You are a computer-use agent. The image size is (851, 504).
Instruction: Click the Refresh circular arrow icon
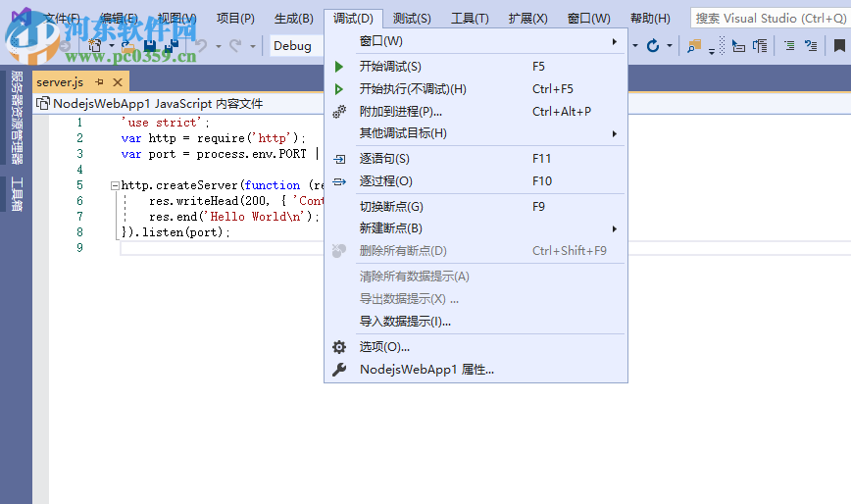tap(653, 46)
